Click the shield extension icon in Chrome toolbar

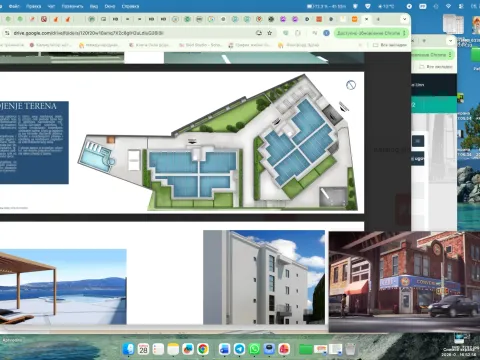[286, 33]
